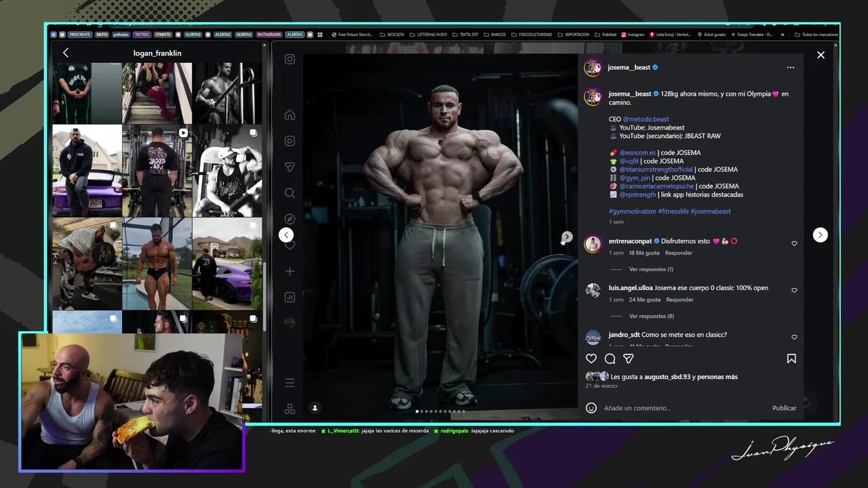Go to next post with right arrow
This screenshot has height=488, width=868.
coord(820,235)
